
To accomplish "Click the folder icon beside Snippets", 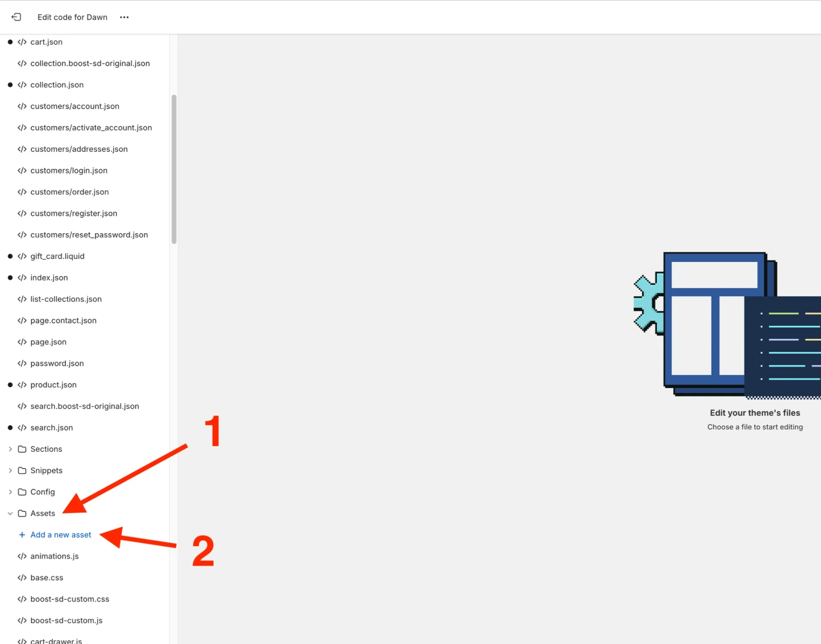I will click(22, 470).
